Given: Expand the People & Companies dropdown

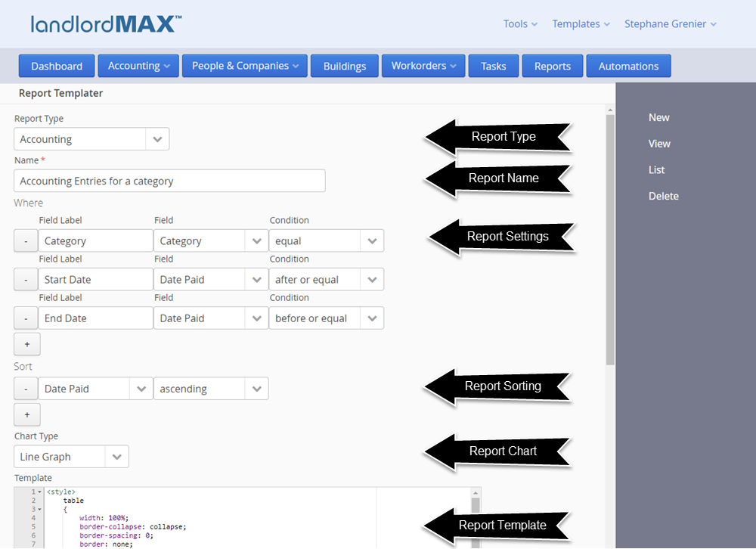Looking at the screenshot, I should (x=245, y=66).
